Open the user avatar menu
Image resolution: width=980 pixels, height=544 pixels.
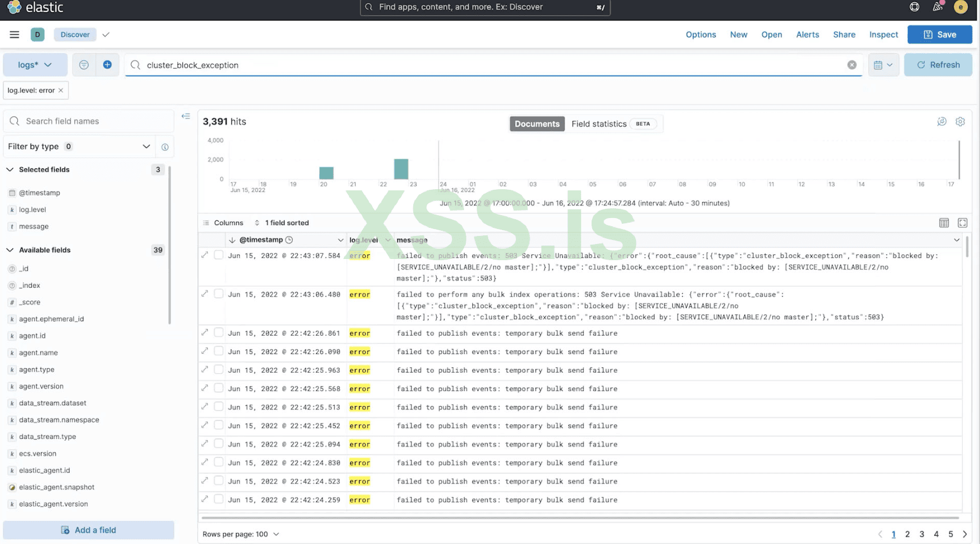click(960, 7)
